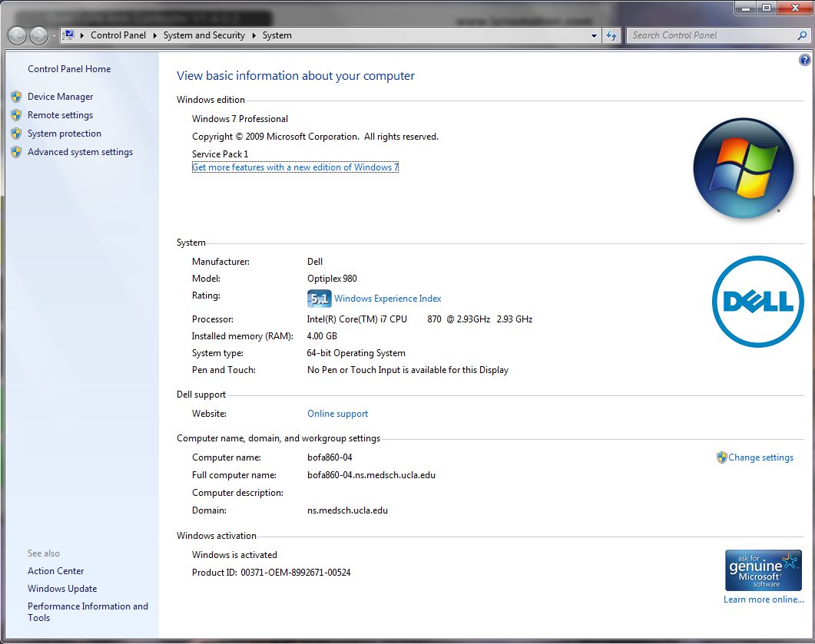Click the Back navigation arrow button

point(17,35)
